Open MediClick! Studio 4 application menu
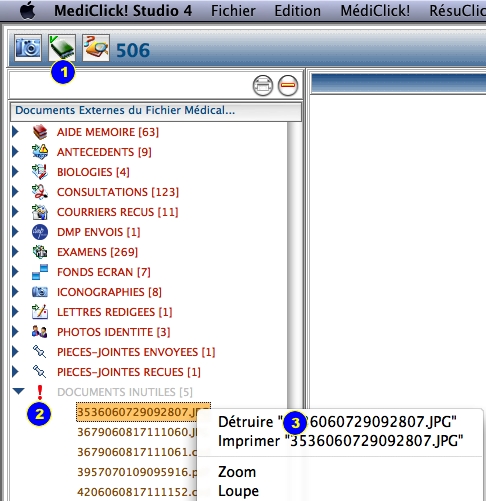486x501 pixels. 123,11
